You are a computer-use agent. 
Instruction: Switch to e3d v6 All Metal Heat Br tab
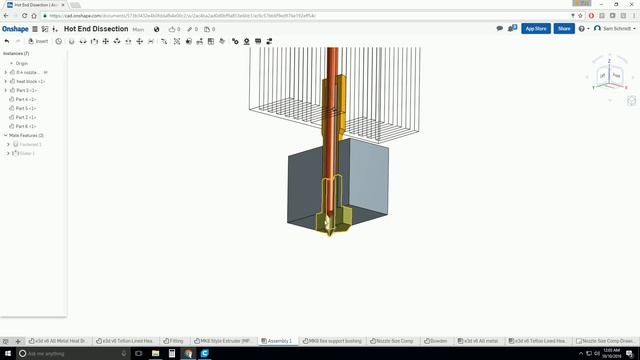pos(58,341)
